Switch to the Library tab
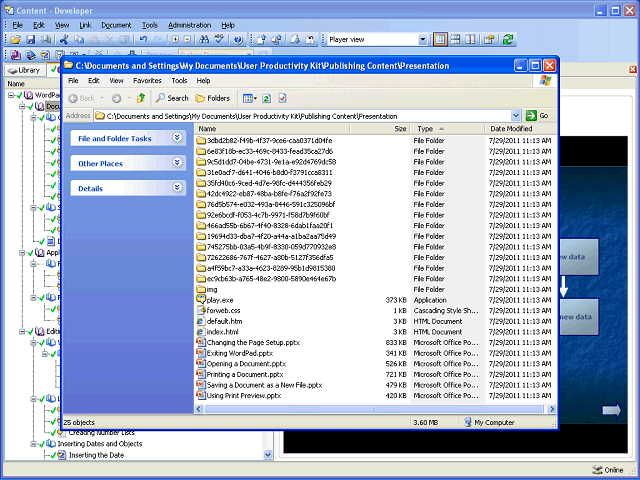Image resolution: width=640 pixels, height=480 pixels. 24,70
